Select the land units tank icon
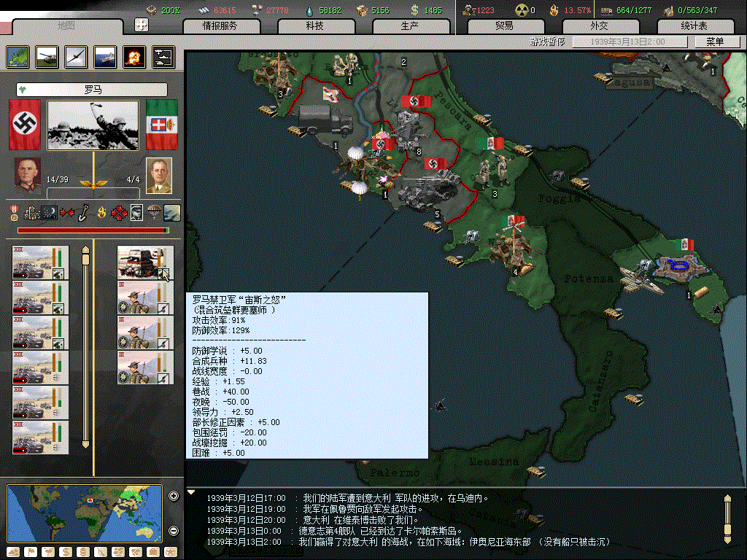 (x=47, y=57)
